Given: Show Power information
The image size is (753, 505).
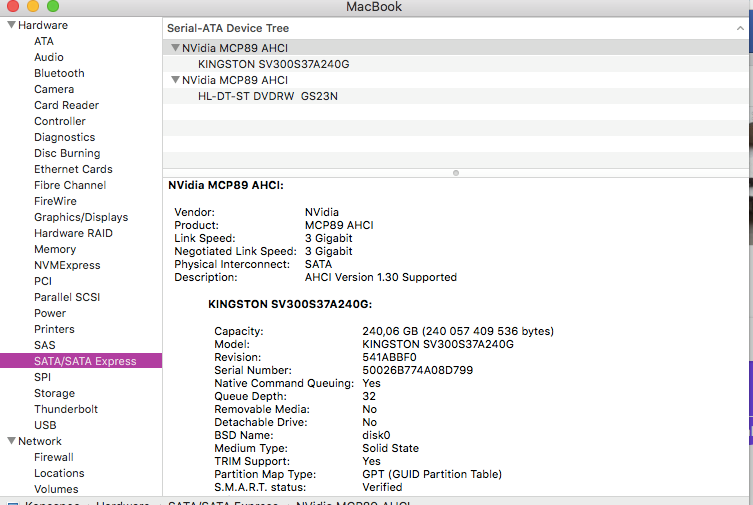Looking at the screenshot, I should [x=49, y=313].
